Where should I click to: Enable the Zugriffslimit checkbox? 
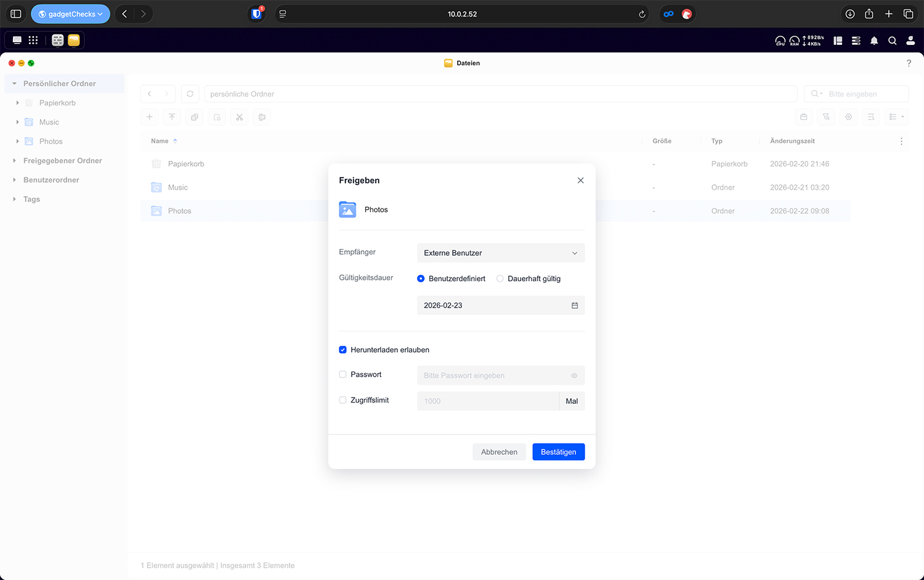[342, 400]
